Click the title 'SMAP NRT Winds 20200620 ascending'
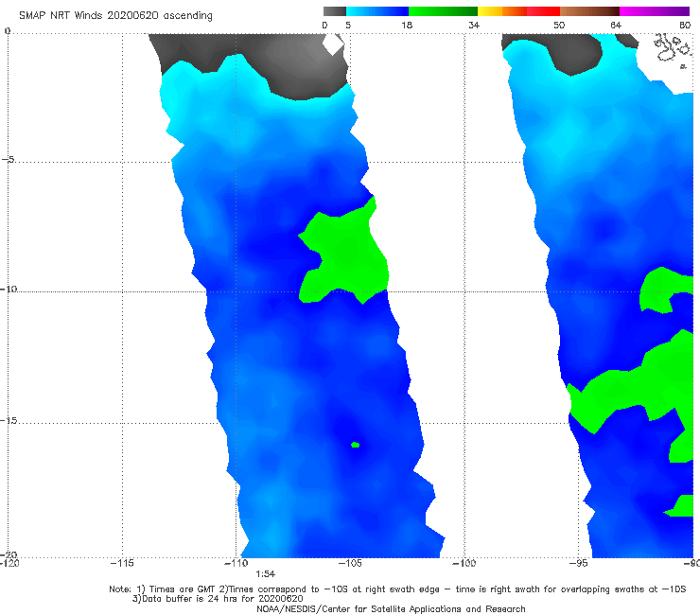The width and height of the screenshot is (700, 615). coord(115,15)
